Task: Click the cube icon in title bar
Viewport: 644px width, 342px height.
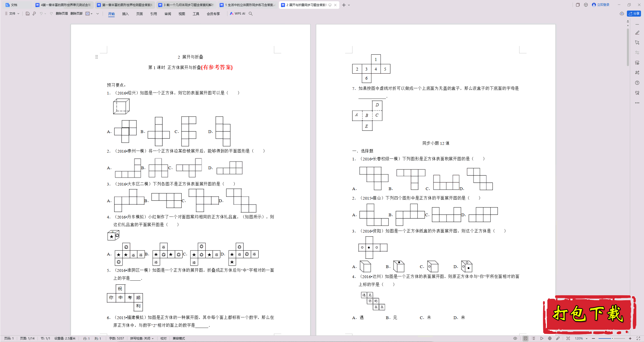Action: click(586, 5)
